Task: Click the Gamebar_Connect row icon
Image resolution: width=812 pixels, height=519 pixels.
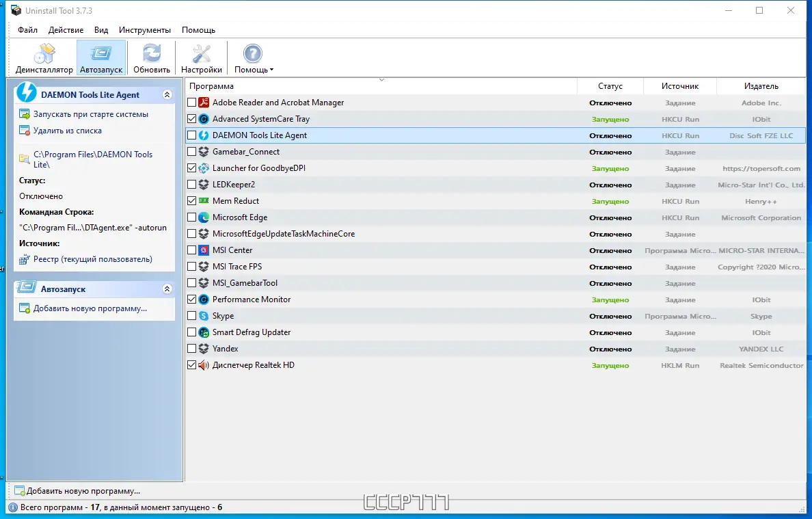Action: pyautogui.click(x=204, y=152)
